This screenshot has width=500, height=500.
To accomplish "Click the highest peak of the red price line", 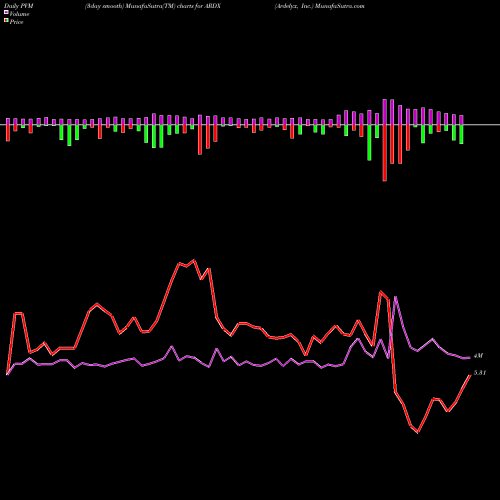I will [x=194, y=260].
